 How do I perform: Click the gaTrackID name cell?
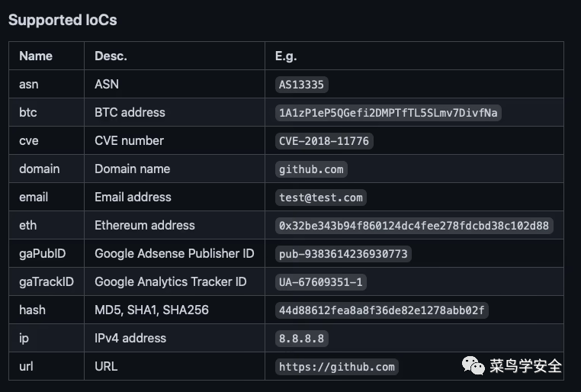pyautogui.click(x=47, y=281)
